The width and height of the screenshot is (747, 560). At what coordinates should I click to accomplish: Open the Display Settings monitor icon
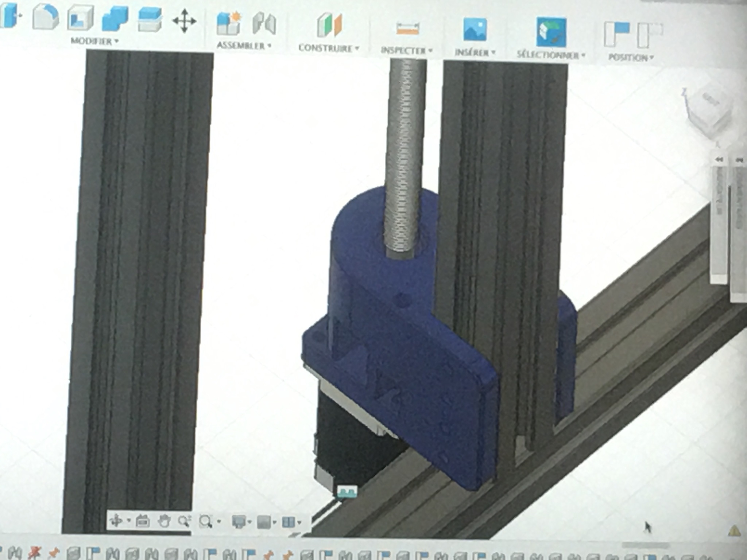pos(239,522)
